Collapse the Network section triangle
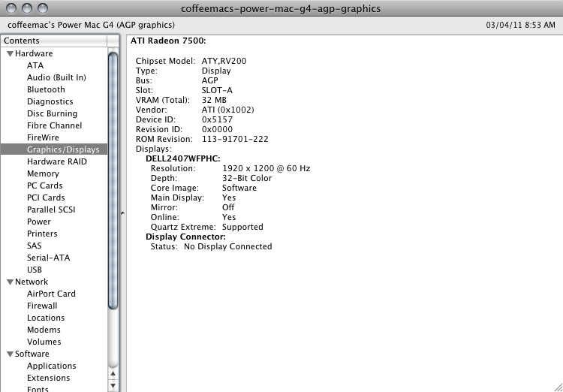563x392 pixels. 10,282
